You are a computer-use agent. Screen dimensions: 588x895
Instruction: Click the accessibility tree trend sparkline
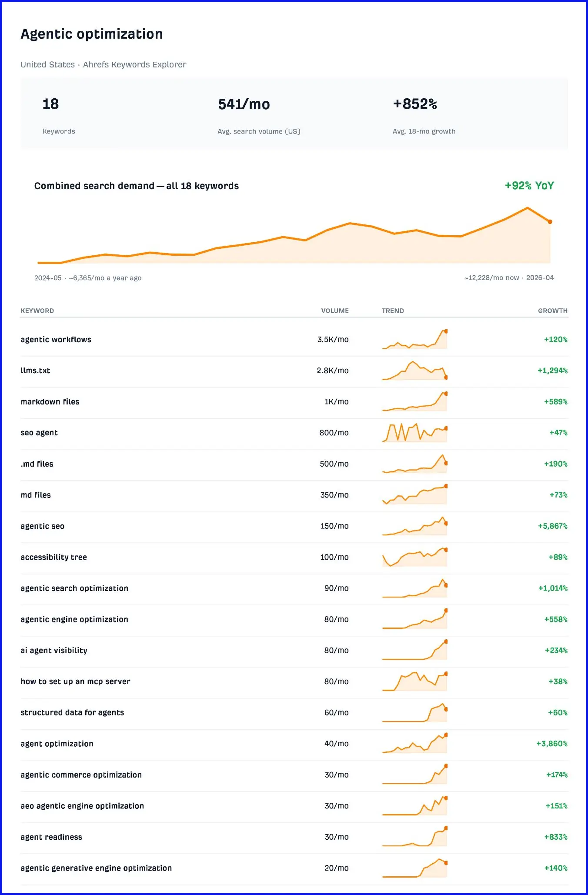point(415,557)
